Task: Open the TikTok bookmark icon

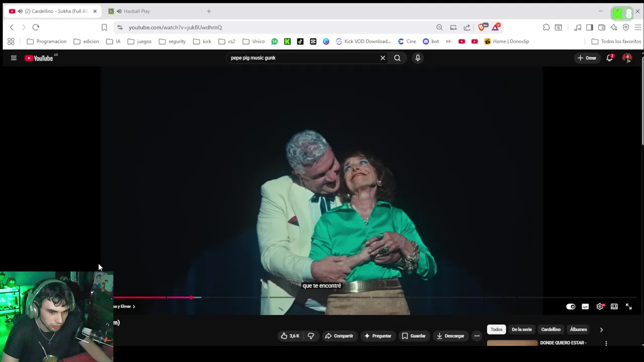Action: coord(300,41)
